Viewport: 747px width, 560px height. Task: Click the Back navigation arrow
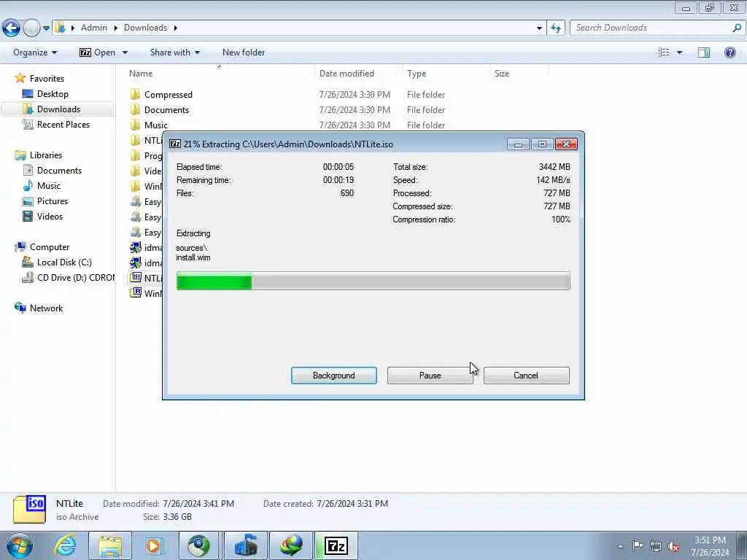tap(12, 28)
